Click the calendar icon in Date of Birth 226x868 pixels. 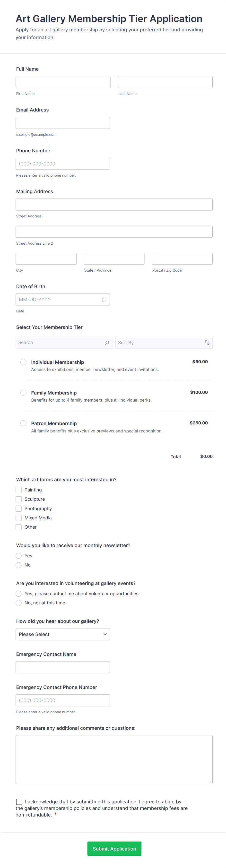click(x=104, y=300)
